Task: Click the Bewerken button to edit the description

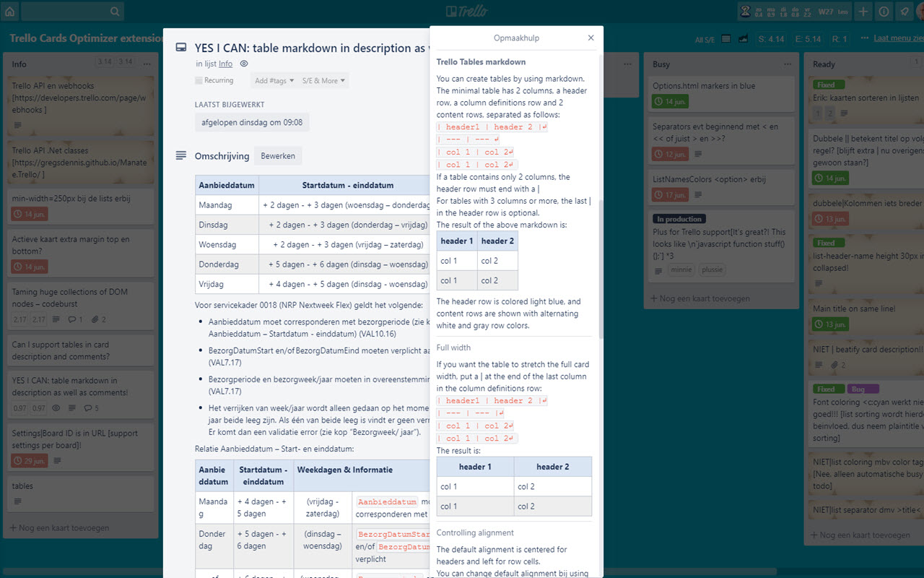Action: click(278, 156)
